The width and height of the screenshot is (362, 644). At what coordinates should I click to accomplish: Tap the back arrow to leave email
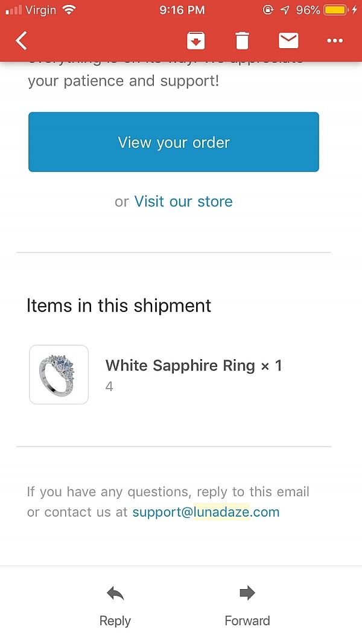point(22,40)
